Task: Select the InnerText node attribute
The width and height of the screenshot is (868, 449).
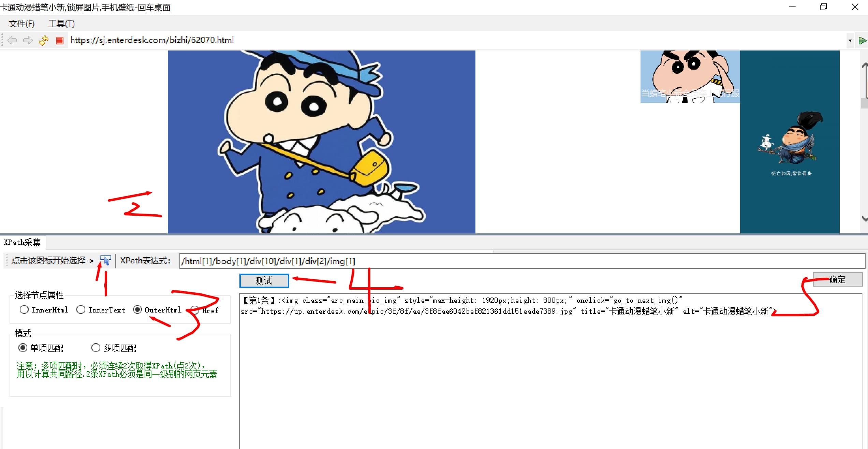Action: (x=81, y=310)
